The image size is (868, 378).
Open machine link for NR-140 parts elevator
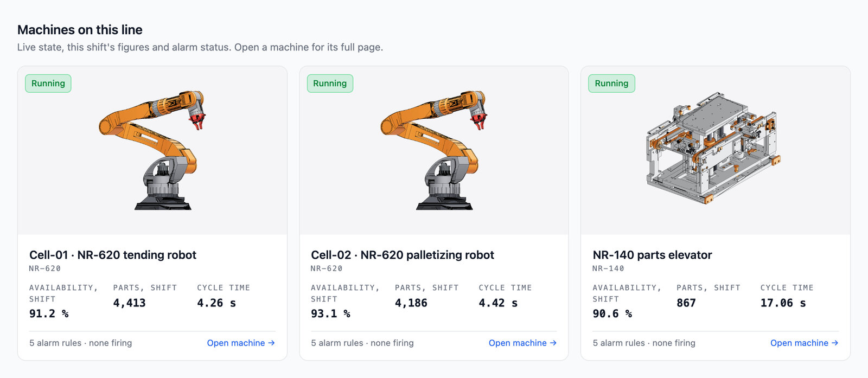804,343
